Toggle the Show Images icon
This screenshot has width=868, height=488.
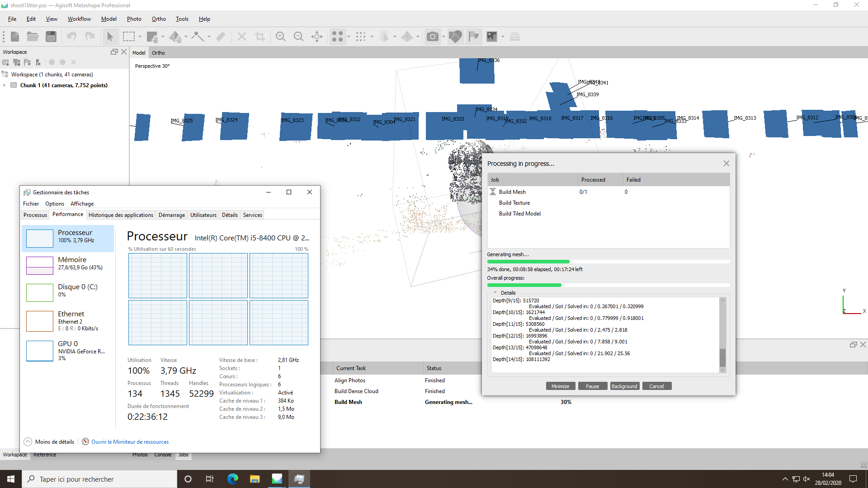click(492, 37)
